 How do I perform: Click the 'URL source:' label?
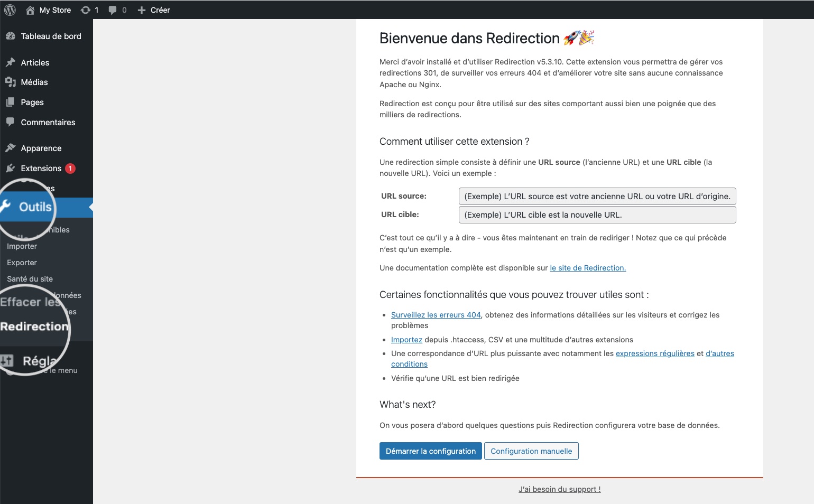coord(404,196)
